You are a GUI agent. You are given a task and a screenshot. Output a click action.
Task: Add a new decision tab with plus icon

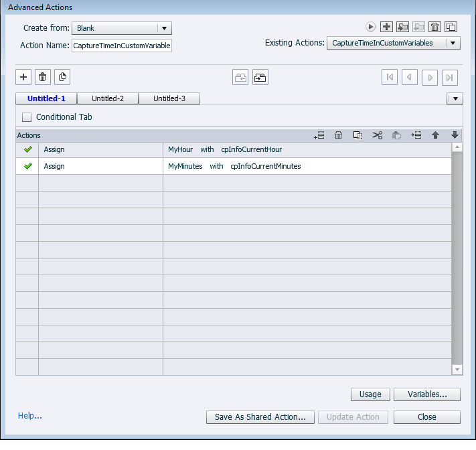(23, 77)
